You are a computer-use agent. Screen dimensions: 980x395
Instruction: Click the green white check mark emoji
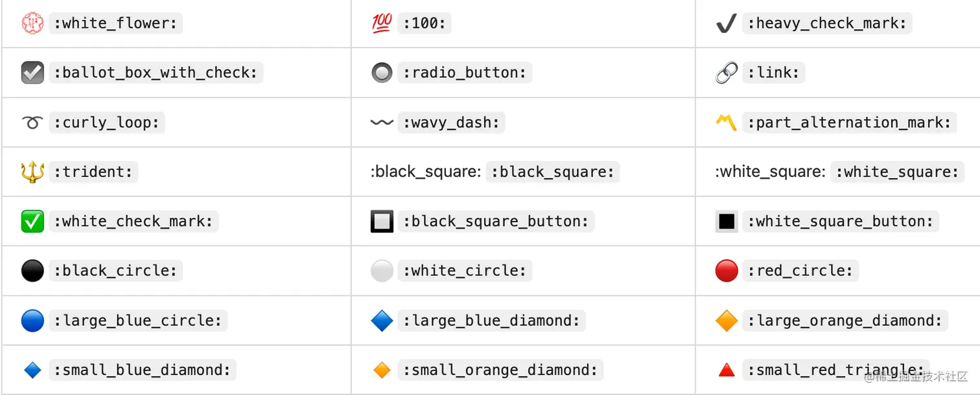coord(32,221)
